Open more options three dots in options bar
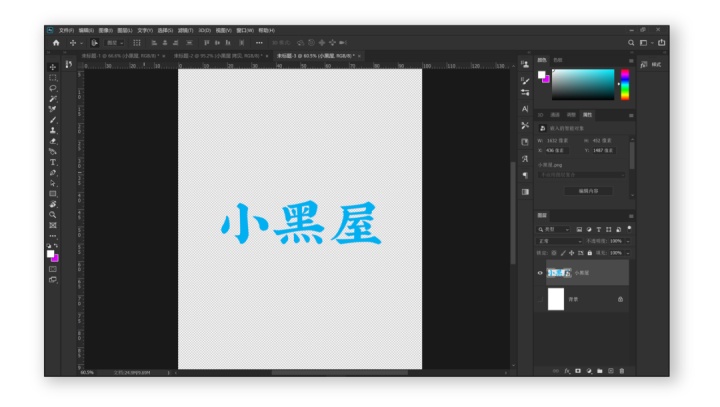This screenshot has height=407, width=720. 259,43
